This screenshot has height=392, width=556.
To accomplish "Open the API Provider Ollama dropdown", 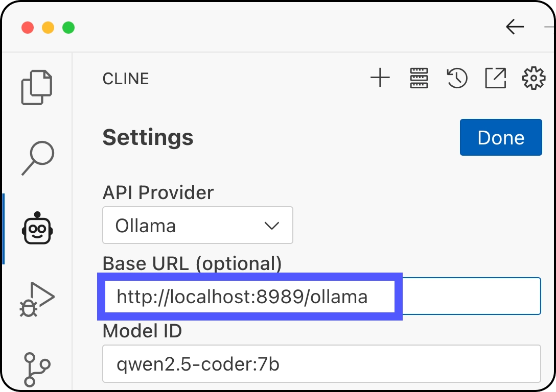I will (197, 225).
